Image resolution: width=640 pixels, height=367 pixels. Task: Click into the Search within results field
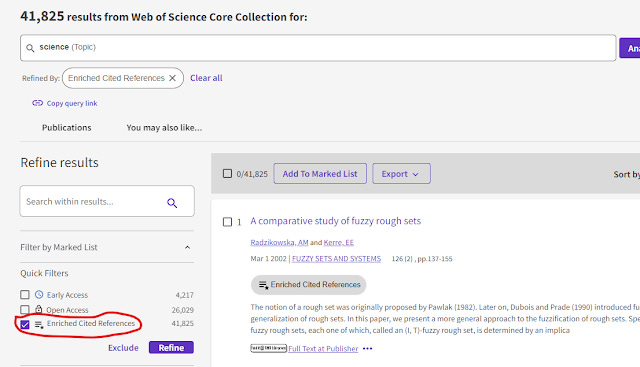(94, 201)
